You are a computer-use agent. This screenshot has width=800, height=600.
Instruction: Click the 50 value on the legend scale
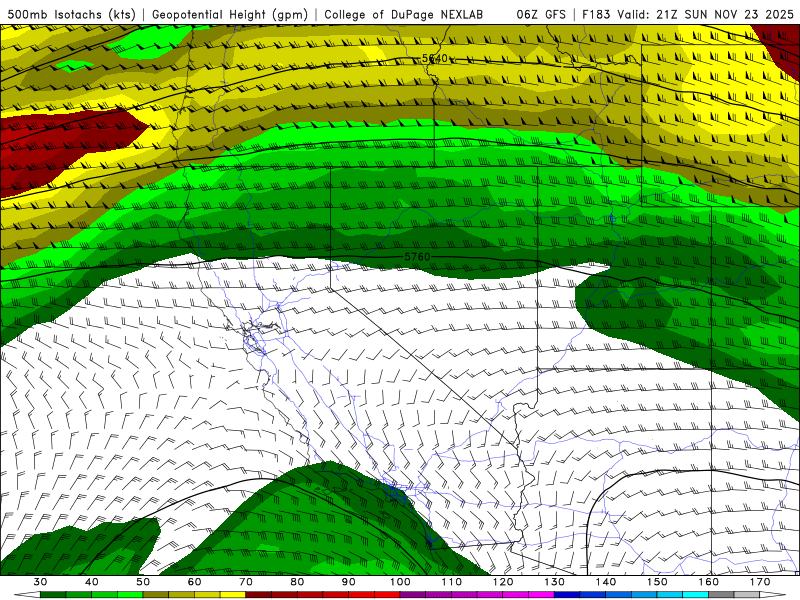point(143,582)
